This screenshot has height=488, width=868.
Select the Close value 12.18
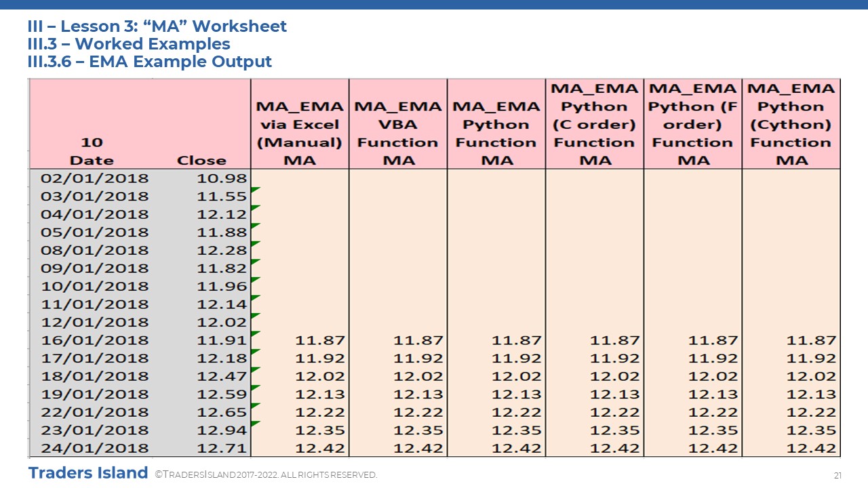pyautogui.click(x=222, y=358)
